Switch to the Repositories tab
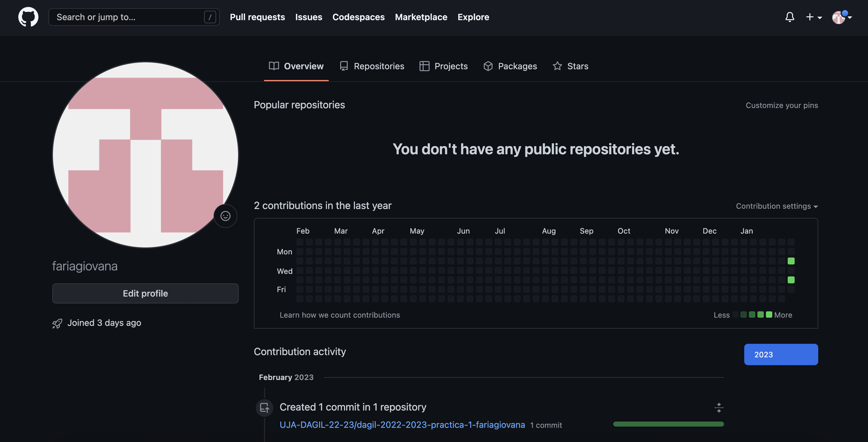 [x=372, y=66]
